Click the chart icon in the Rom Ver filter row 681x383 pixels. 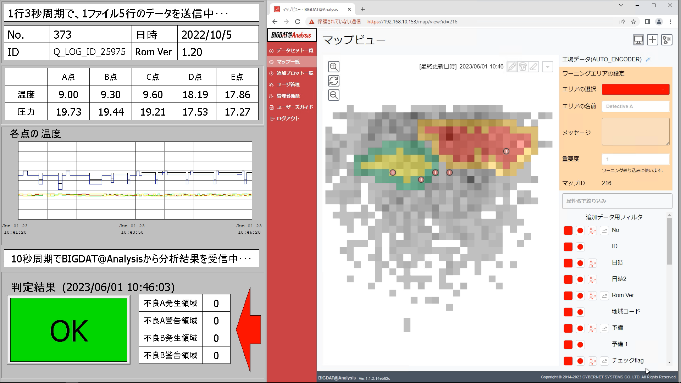[x=604, y=296]
